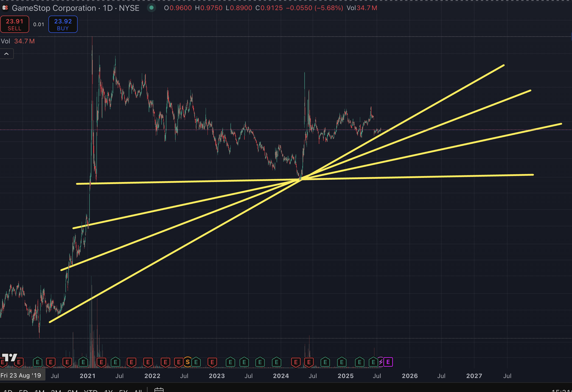Screen dimensions: 572x392
Task: Click the purple lightning bolt event icon
Action: (x=381, y=362)
